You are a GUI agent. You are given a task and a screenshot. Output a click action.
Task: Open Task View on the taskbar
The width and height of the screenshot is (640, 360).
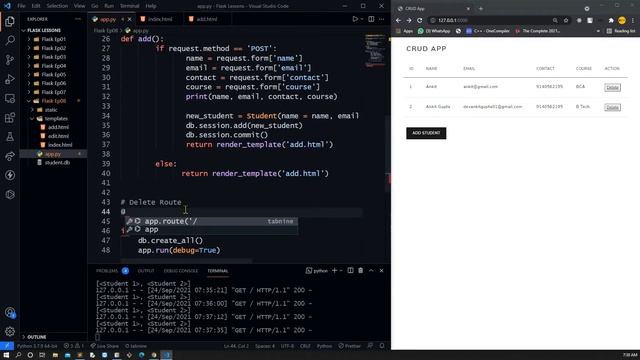click(x=42, y=355)
